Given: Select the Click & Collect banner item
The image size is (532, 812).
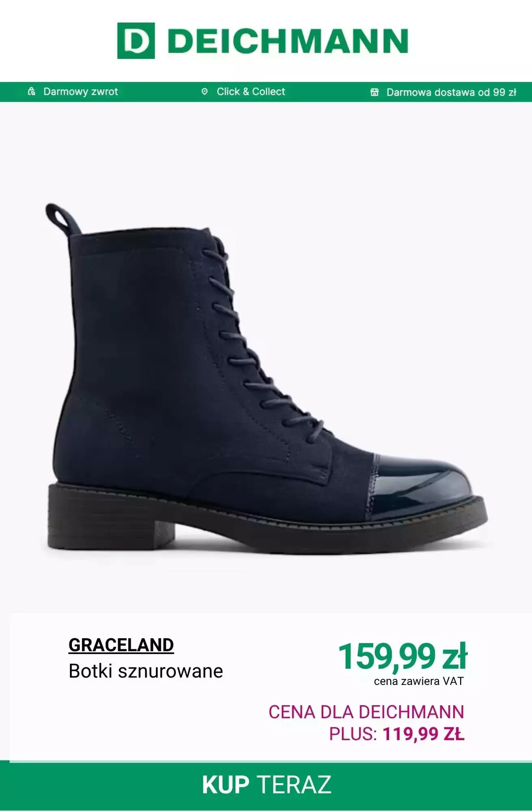Looking at the screenshot, I should pos(243,92).
